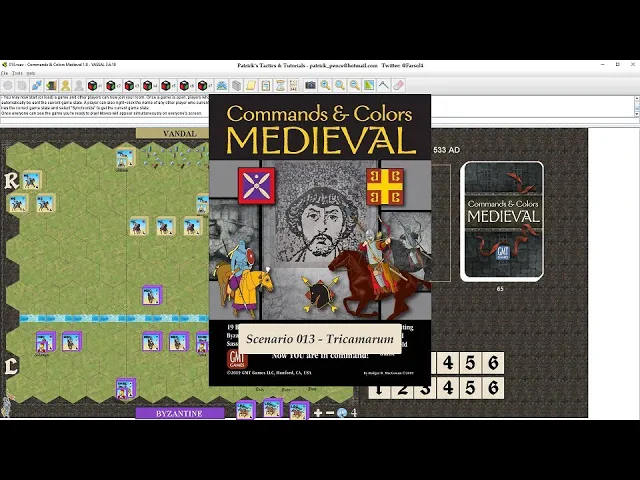Click the camera snapshot icon
640x480 pixels.
tap(311, 85)
